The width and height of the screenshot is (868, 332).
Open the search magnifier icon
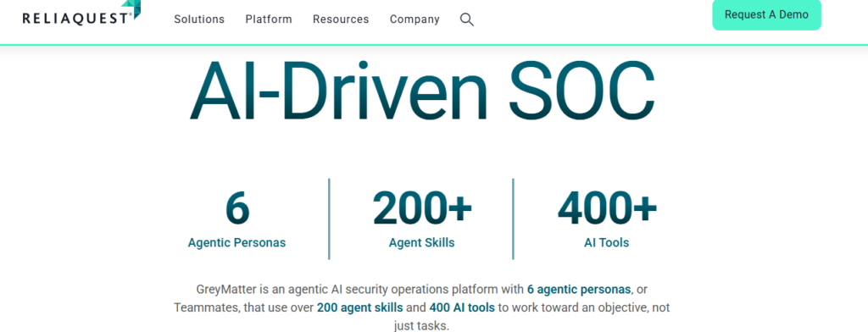[x=467, y=20]
